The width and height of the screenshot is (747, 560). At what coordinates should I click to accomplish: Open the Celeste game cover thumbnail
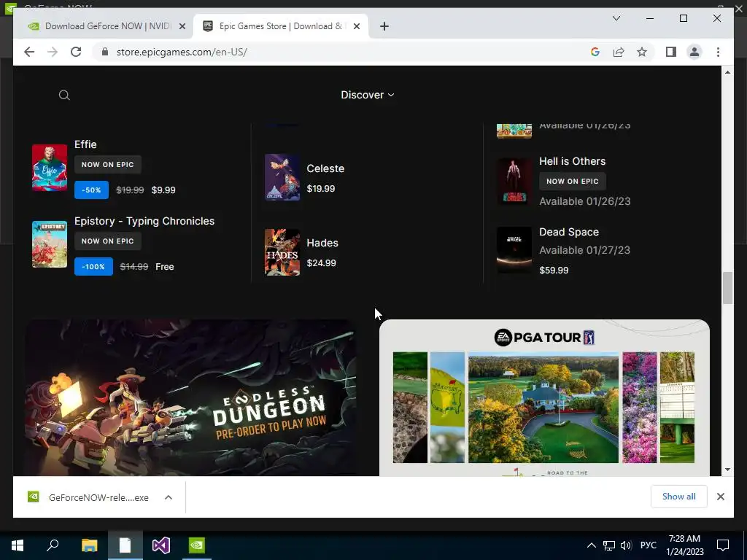pos(282,177)
